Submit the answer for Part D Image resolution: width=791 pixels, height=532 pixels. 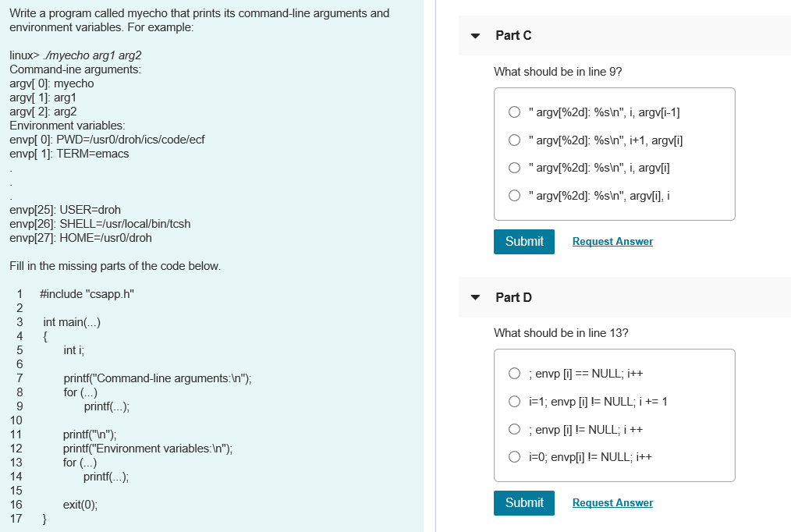(x=523, y=502)
